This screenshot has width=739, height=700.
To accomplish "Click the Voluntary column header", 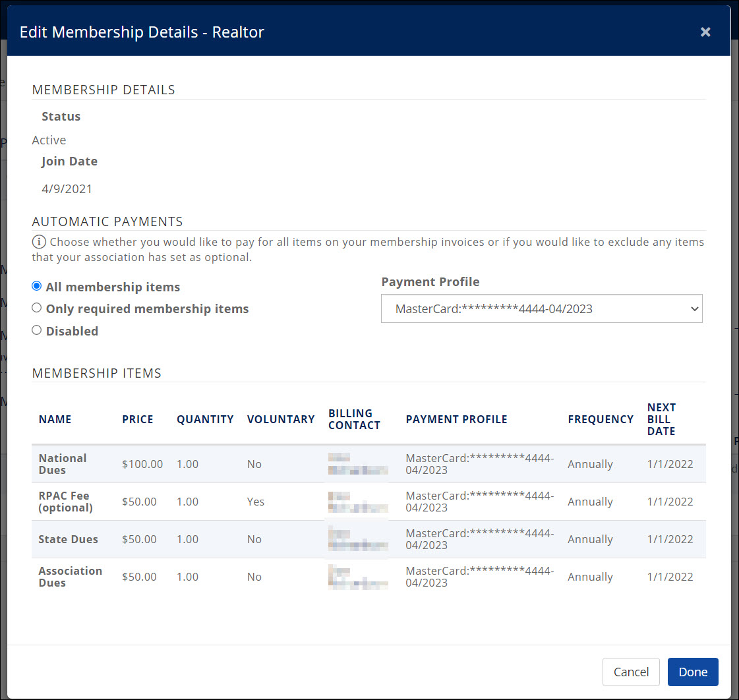I will tap(280, 419).
